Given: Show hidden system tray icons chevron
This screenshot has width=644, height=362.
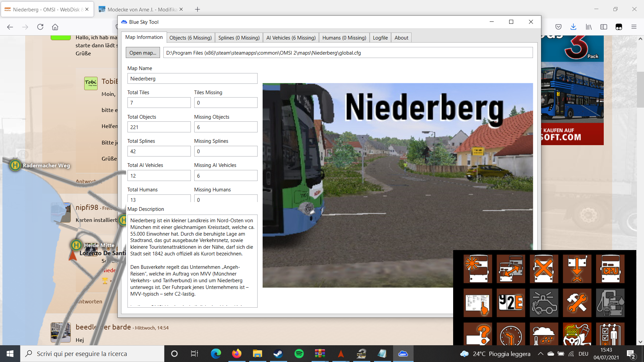Looking at the screenshot, I should coord(540,354).
